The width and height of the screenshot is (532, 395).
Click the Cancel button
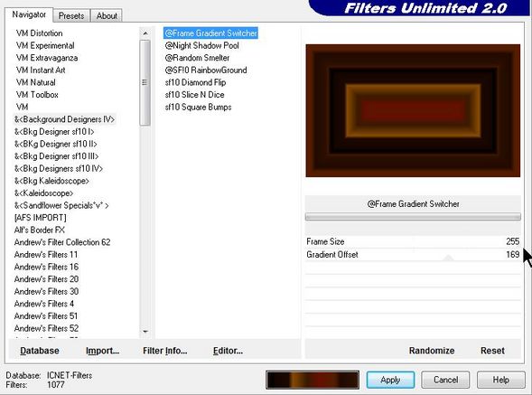[x=445, y=380]
